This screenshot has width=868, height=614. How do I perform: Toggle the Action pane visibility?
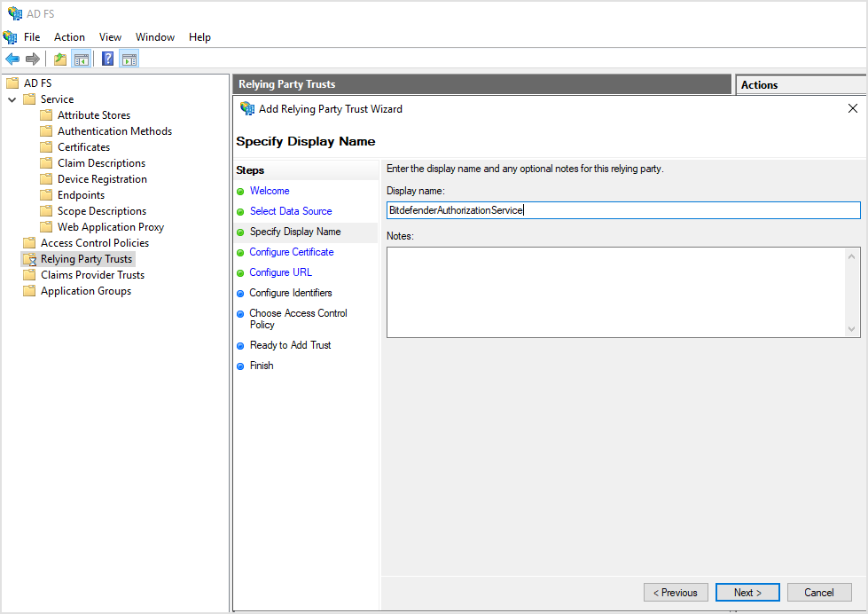click(129, 59)
